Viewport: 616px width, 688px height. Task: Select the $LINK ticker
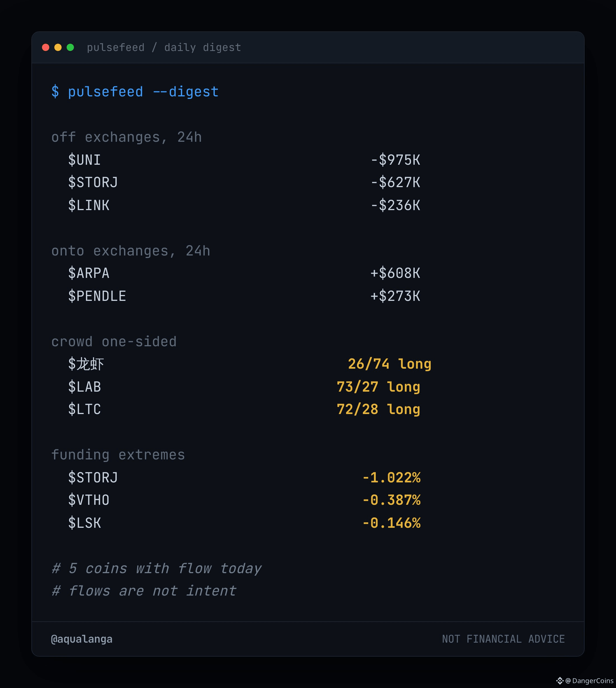tap(89, 205)
